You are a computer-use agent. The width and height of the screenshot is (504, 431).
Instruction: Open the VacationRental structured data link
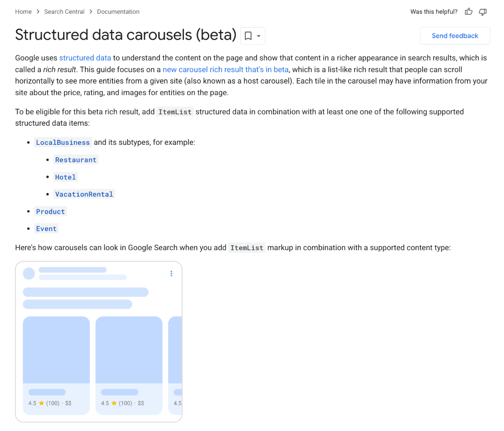point(84,194)
